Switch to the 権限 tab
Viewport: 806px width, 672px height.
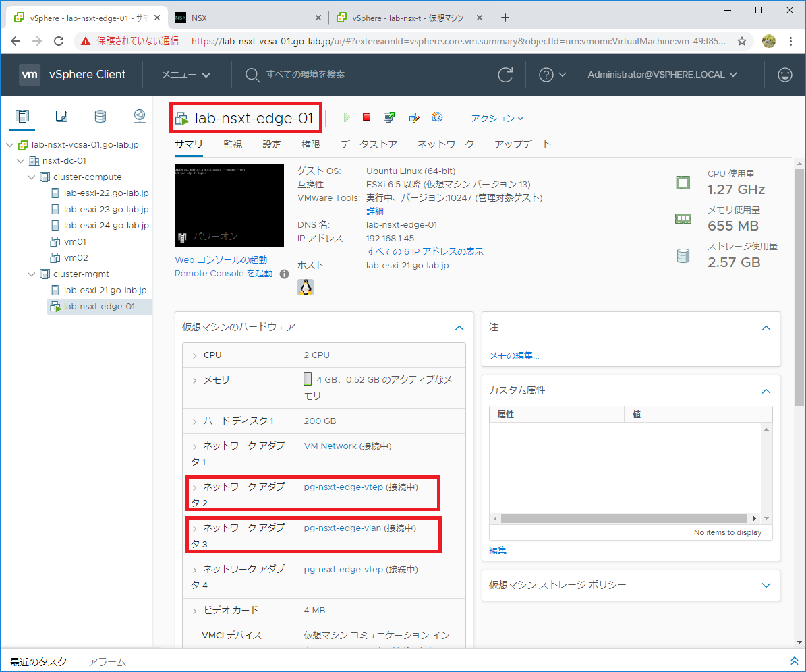[310, 144]
